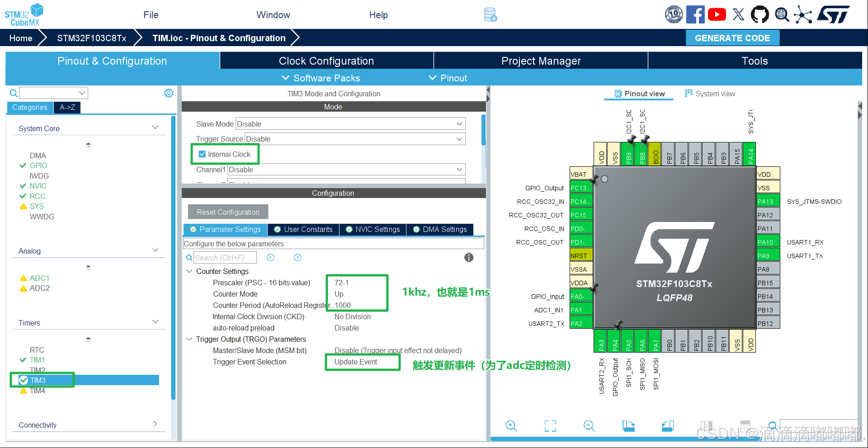The image size is (868, 448).
Task: Click the database update icon
Action: click(491, 14)
